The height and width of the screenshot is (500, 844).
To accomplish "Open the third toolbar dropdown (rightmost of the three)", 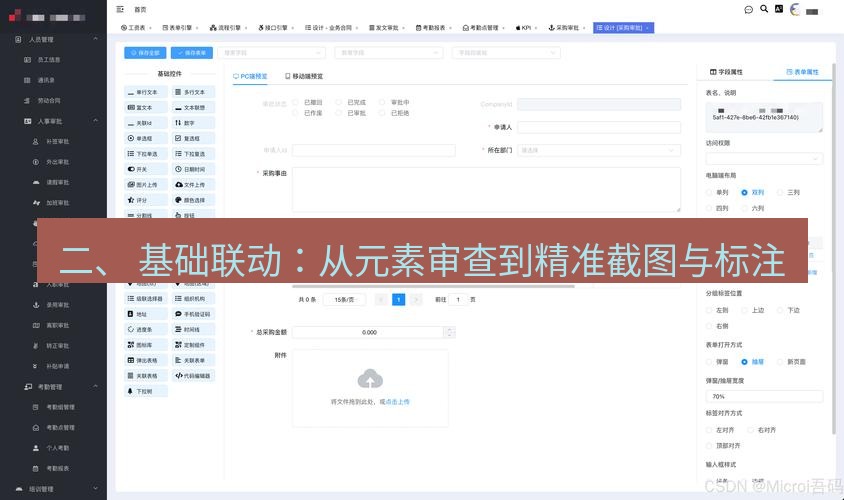I will pos(506,53).
